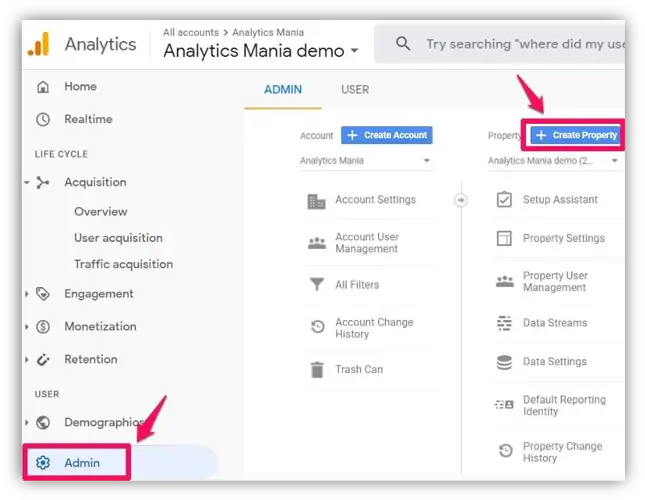The height and width of the screenshot is (500, 645).
Task: Select Engagement in the sidebar
Action: tap(99, 294)
